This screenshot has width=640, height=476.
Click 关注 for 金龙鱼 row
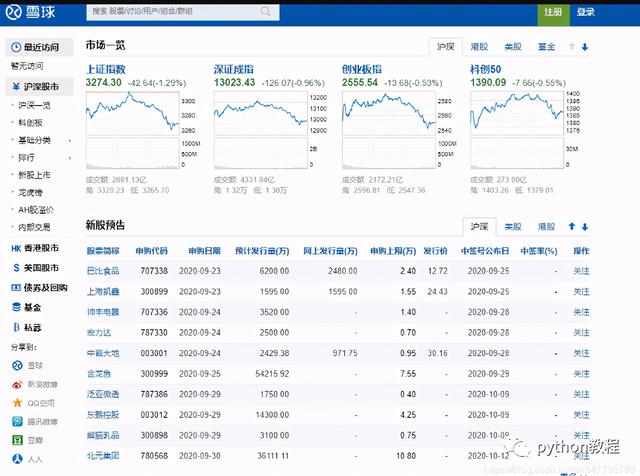[581, 374]
